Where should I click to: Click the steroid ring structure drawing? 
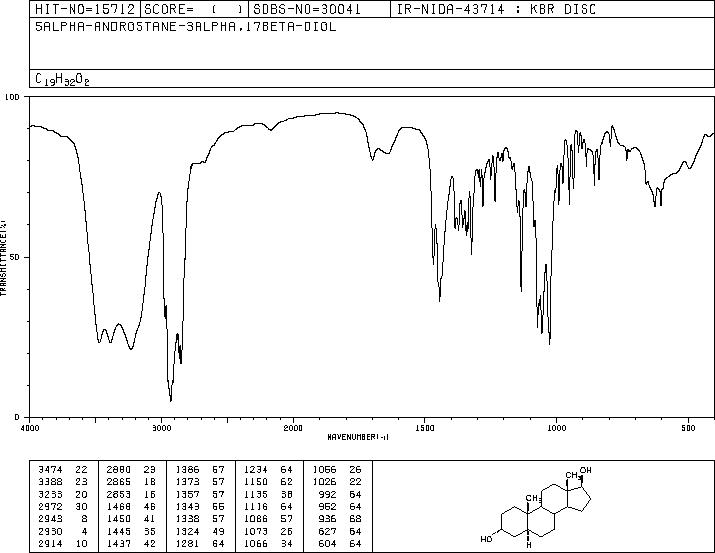[536, 507]
